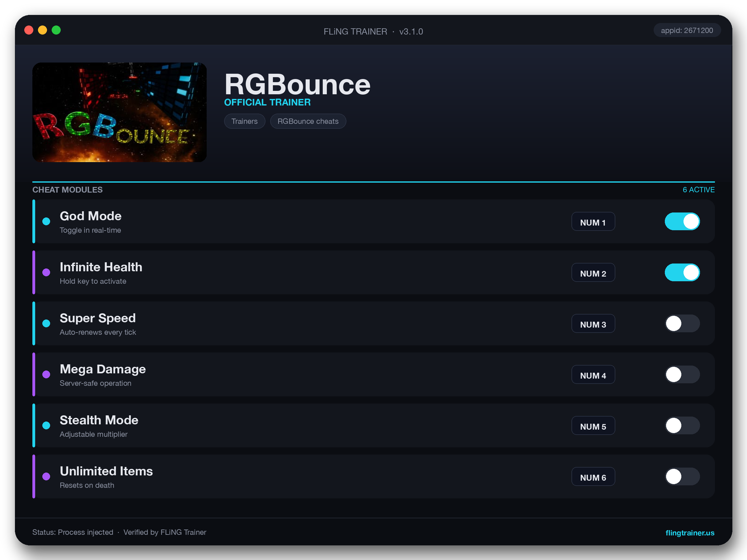Open the RGBounce cheats tag
The height and width of the screenshot is (560, 747).
[x=308, y=121]
